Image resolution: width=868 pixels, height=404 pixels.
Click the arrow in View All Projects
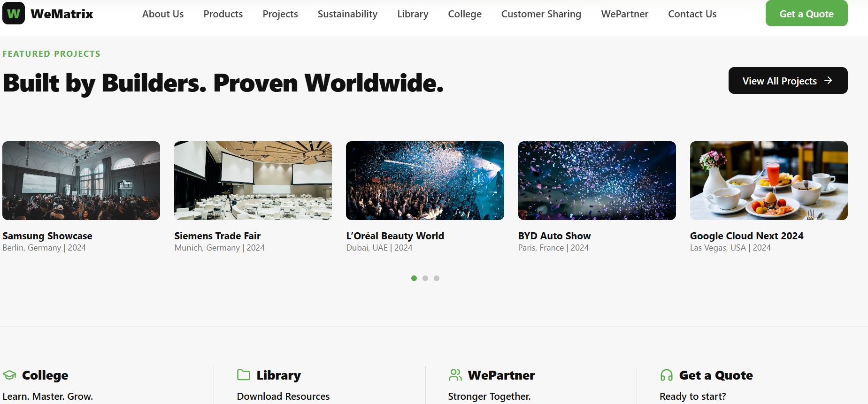coord(829,81)
